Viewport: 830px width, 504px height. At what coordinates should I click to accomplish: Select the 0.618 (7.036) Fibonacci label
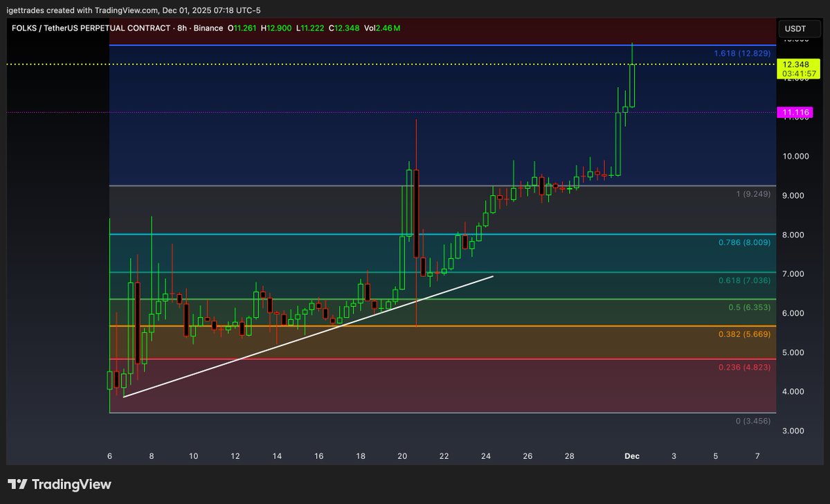tap(744, 280)
